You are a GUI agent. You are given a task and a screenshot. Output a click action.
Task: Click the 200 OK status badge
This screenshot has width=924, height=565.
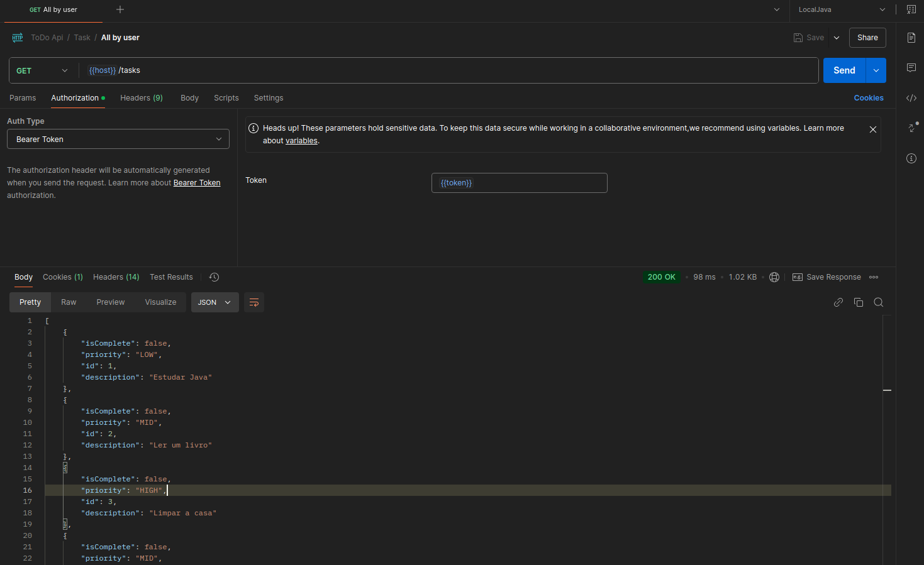coord(662,277)
